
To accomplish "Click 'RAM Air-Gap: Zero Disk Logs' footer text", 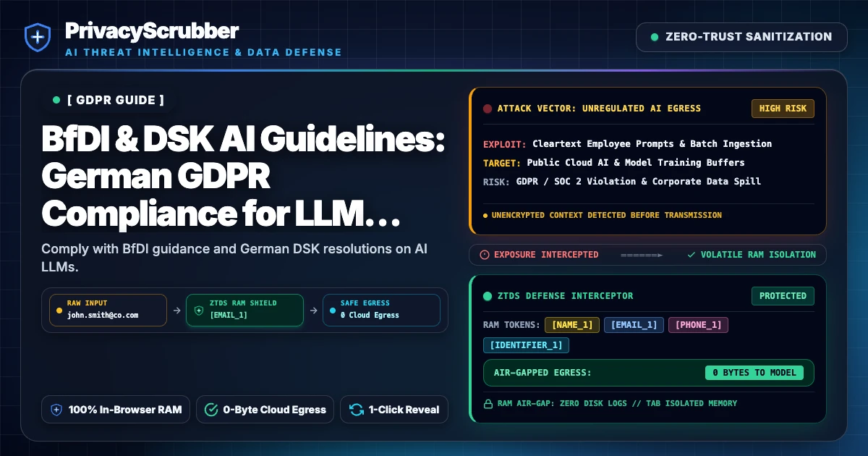I will point(618,403).
